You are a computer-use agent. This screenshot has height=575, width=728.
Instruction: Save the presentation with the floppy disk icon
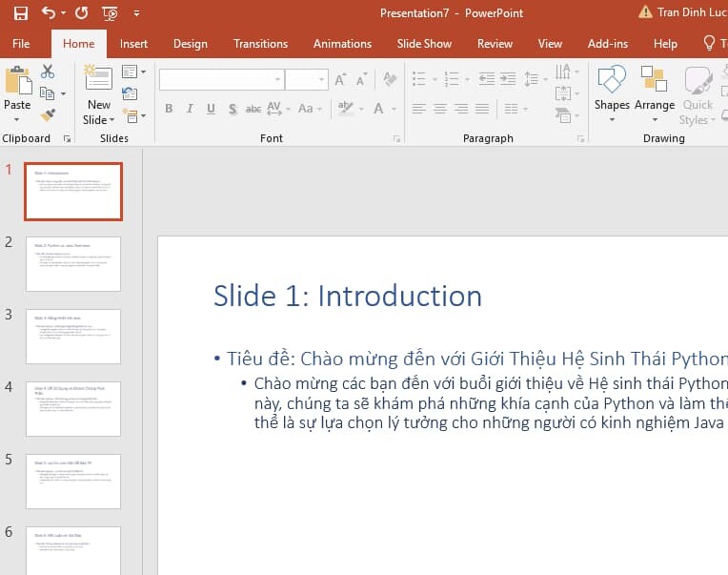click(20, 13)
